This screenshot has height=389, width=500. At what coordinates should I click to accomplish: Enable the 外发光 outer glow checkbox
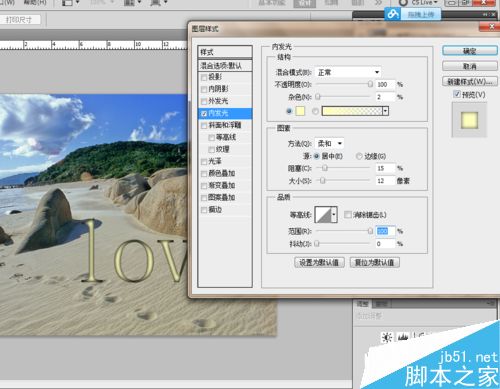pyautogui.click(x=204, y=101)
